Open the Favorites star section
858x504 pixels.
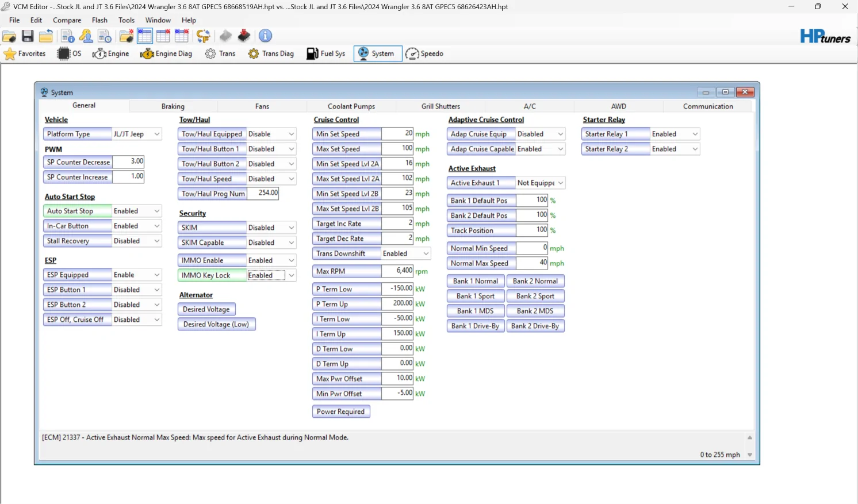point(25,54)
